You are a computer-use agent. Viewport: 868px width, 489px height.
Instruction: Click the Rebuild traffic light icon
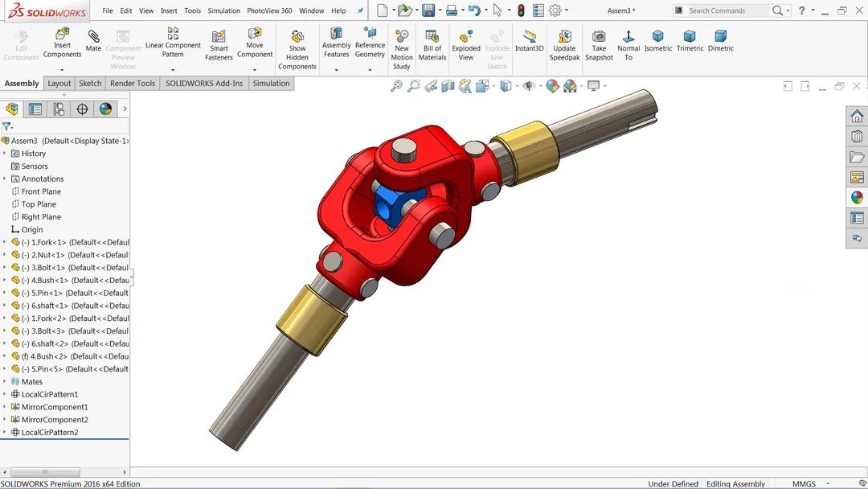[x=521, y=10]
